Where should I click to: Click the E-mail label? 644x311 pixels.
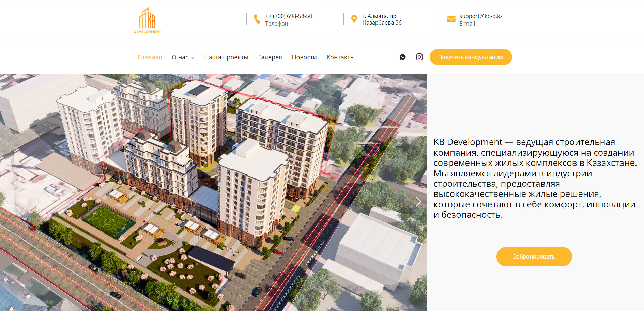point(467,24)
